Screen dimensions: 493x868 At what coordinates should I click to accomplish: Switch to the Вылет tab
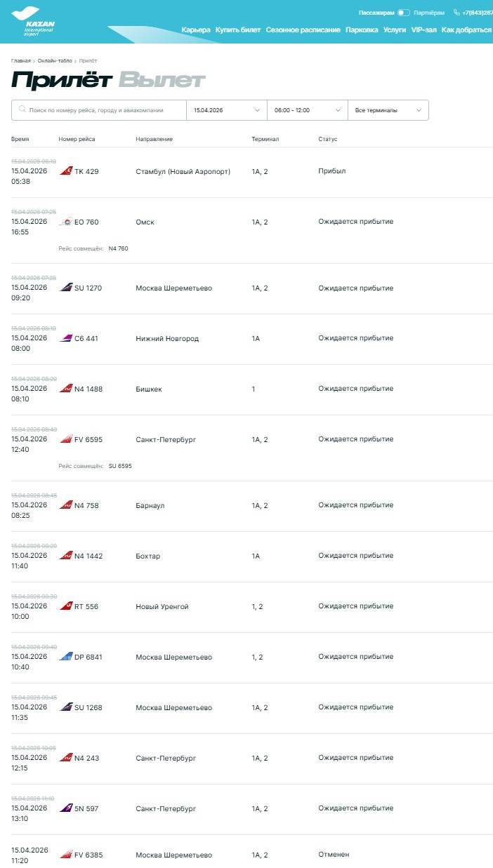(x=162, y=81)
